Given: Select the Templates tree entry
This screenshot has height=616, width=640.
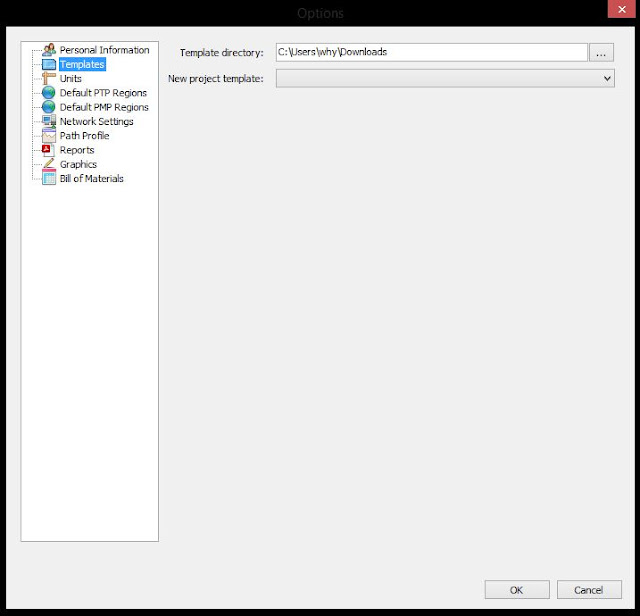Looking at the screenshot, I should point(82,64).
